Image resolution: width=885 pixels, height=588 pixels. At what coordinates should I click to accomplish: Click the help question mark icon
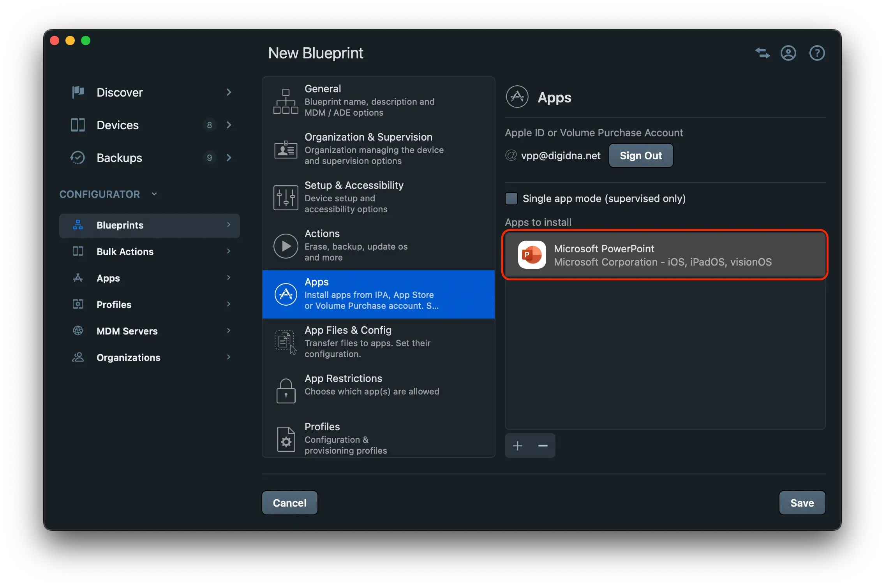[817, 53]
